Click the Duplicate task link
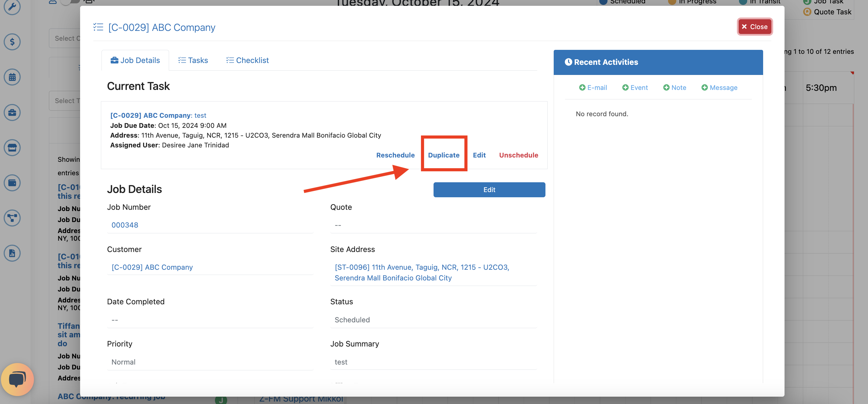 point(443,155)
